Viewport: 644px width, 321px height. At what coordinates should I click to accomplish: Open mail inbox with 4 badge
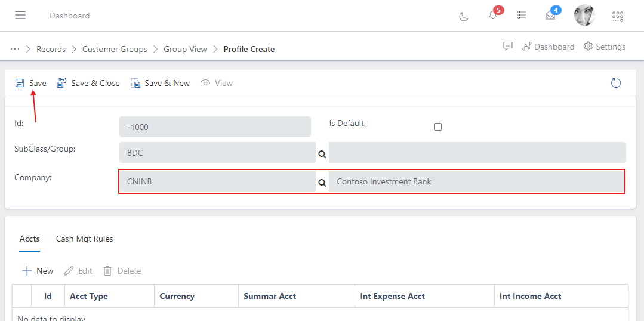550,16
